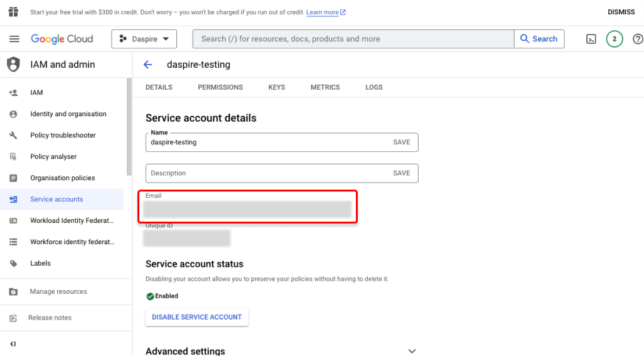Image resolution: width=644 pixels, height=356 pixels.
Task: Click the Labels tag icon
Action: tap(13, 264)
